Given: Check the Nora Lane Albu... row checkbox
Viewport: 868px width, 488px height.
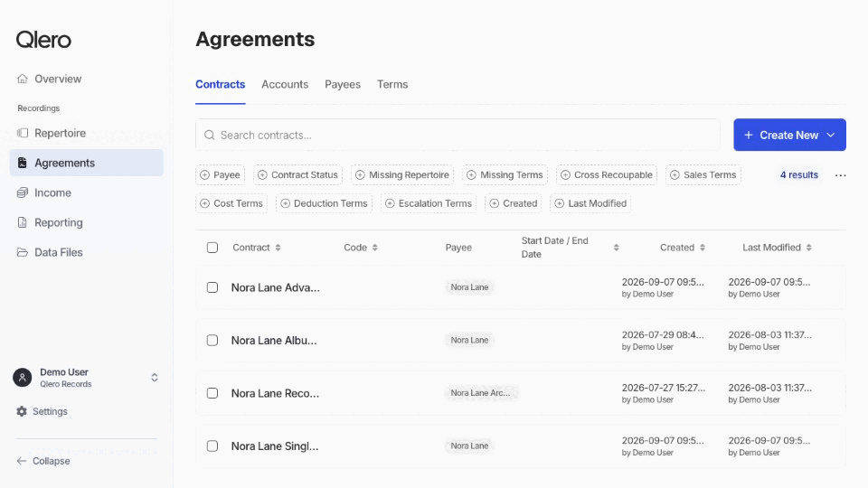Looking at the screenshot, I should point(212,341).
